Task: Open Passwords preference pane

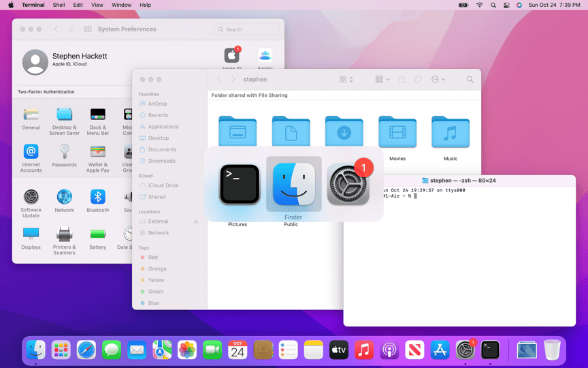Action: (64, 155)
